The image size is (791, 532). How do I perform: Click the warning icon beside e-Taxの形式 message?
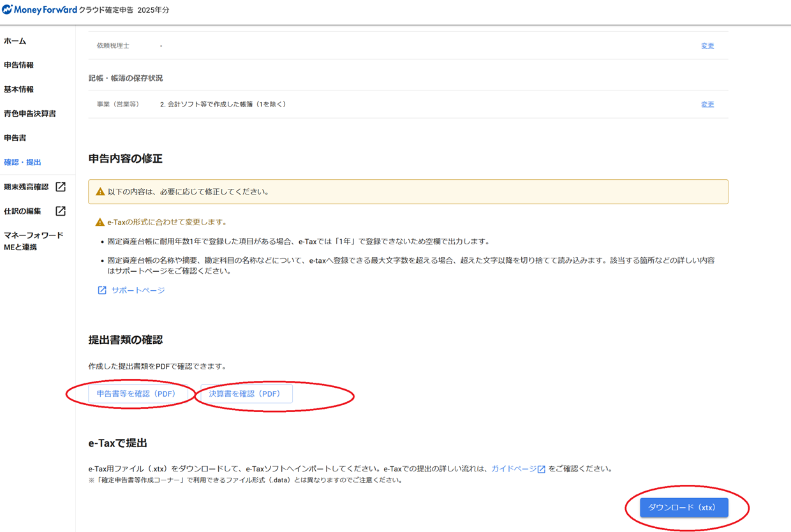pyautogui.click(x=100, y=223)
